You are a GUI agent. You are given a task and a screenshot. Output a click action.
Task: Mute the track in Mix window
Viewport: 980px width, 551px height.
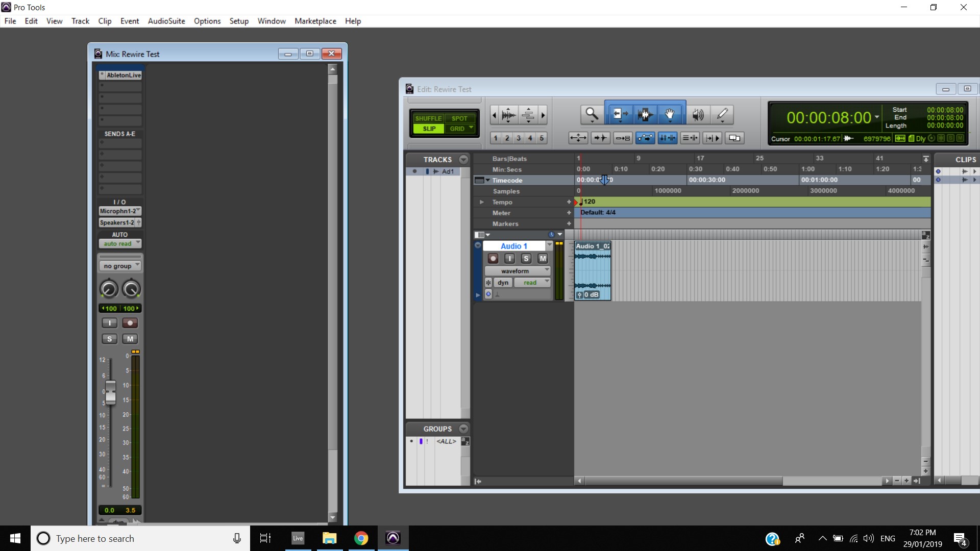tap(130, 339)
